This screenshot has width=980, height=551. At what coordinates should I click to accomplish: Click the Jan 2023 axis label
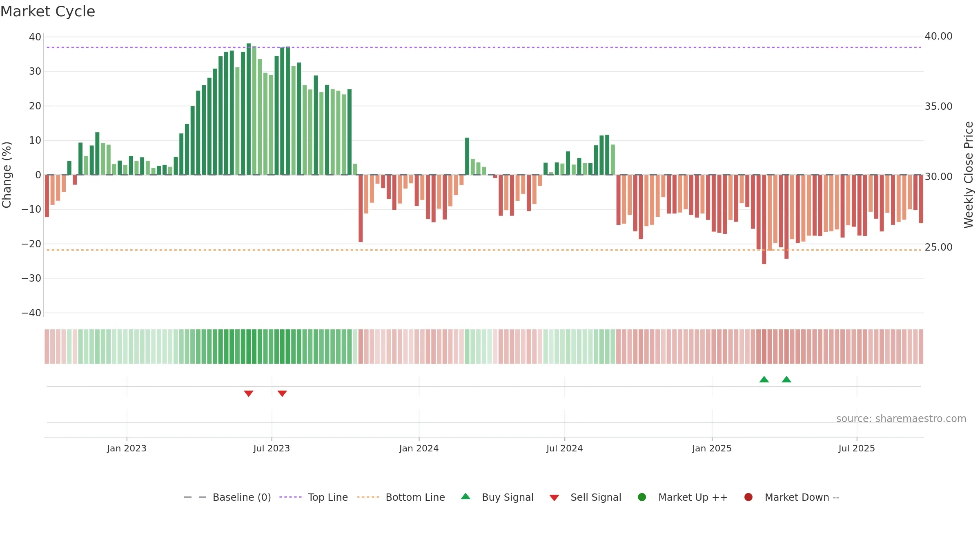coord(127,448)
